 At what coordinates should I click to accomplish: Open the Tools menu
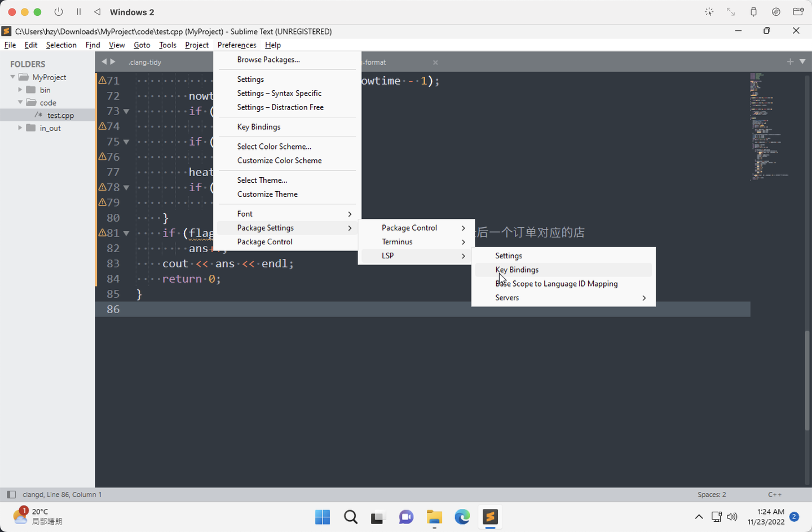(167, 45)
